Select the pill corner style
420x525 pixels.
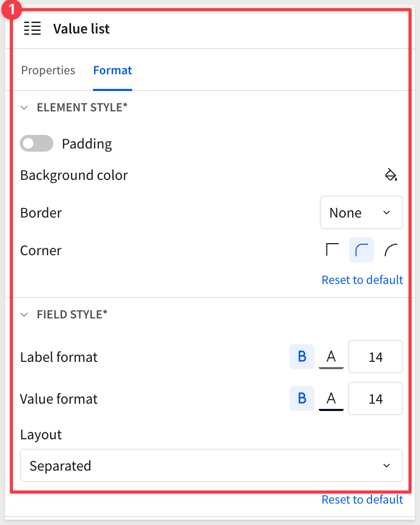391,250
